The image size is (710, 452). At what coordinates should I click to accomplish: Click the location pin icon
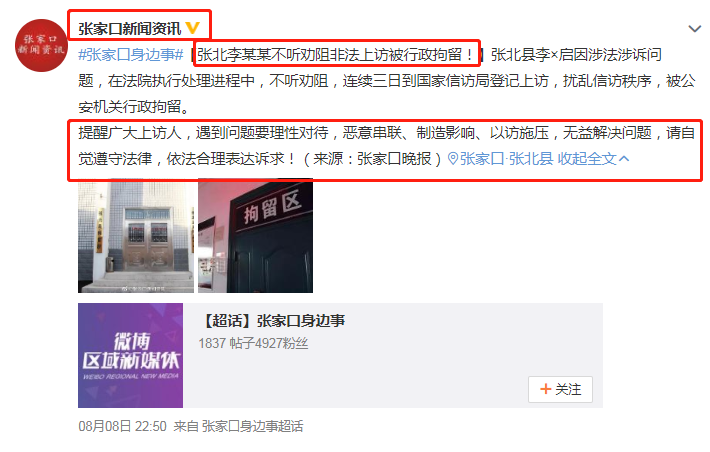click(452, 159)
